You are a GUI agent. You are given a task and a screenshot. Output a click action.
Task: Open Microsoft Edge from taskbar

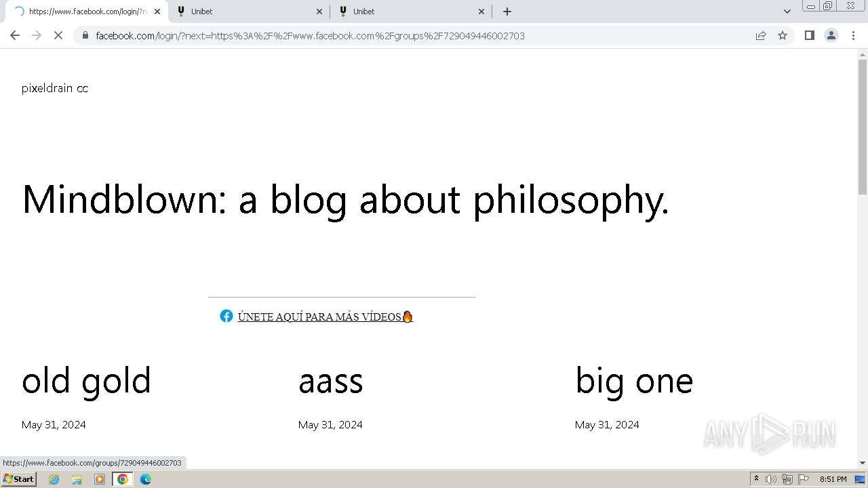(146, 479)
